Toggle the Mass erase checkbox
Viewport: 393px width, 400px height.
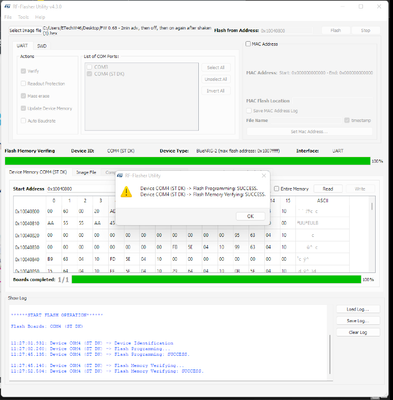click(x=23, y=96)
